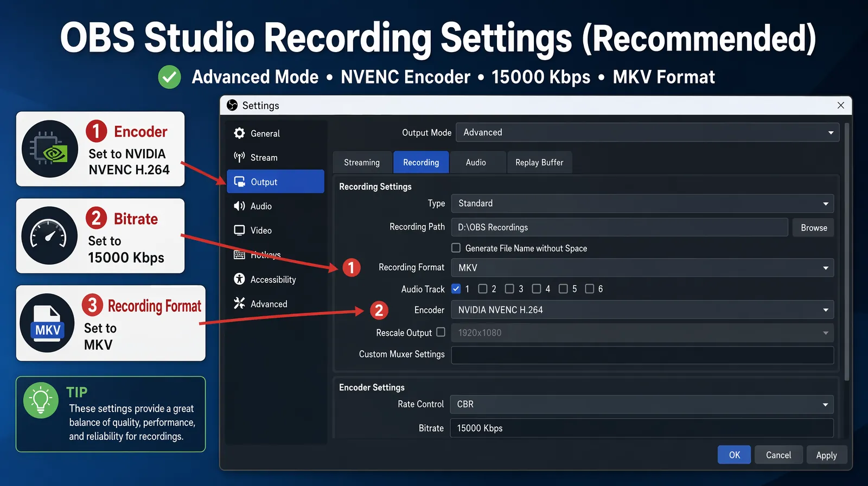868x486 pixels.
Task: Click the Recording Path field
Action: (620, 227)
